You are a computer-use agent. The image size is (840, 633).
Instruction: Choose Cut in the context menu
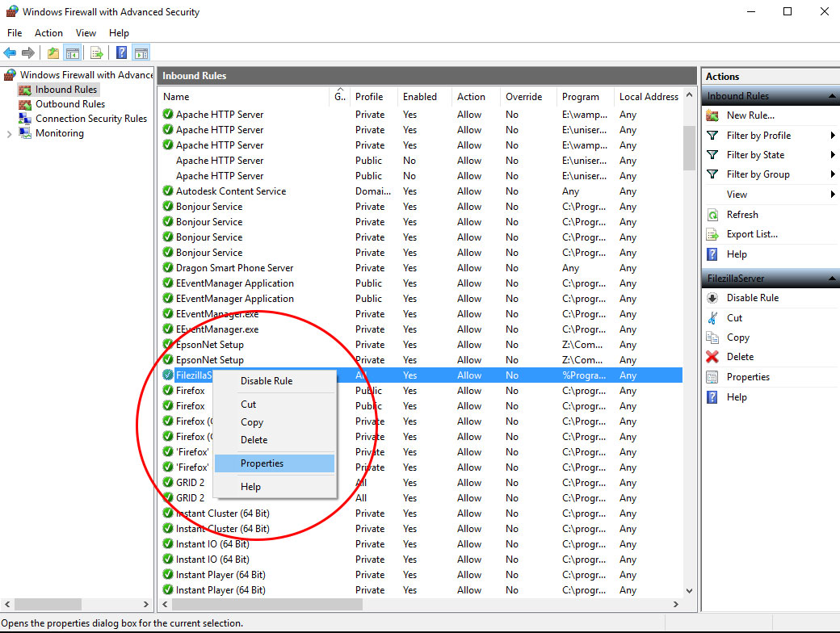(x=275, y=405)
